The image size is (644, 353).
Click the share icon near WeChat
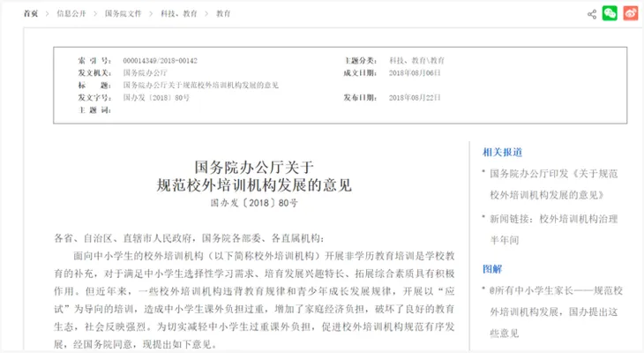pyautogui.click(x=592, y=14)
